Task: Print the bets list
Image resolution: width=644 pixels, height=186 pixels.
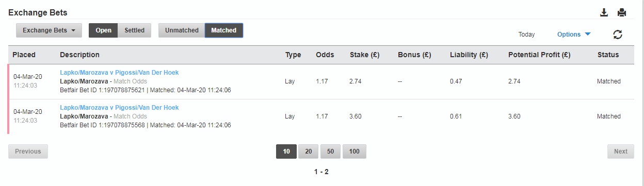Action: click(622, 12)
